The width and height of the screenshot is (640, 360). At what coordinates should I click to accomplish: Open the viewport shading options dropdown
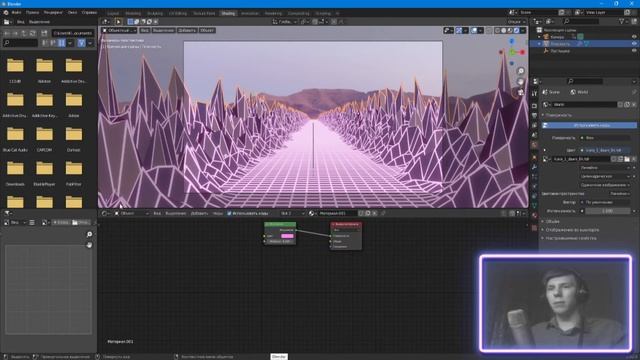tap(523, 30)
